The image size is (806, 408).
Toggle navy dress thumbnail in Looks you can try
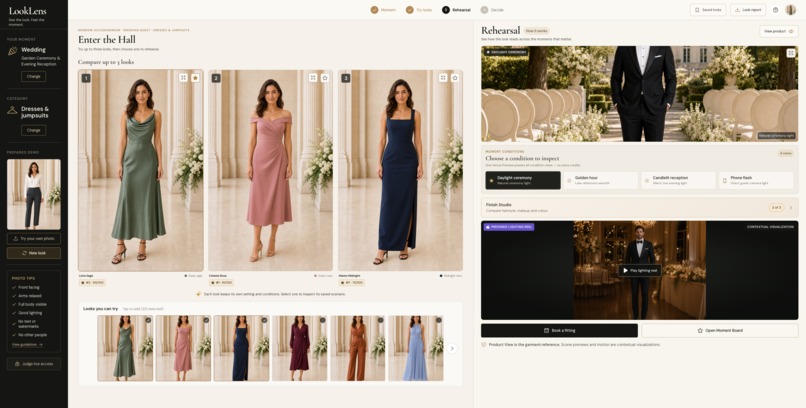point(241,348)
